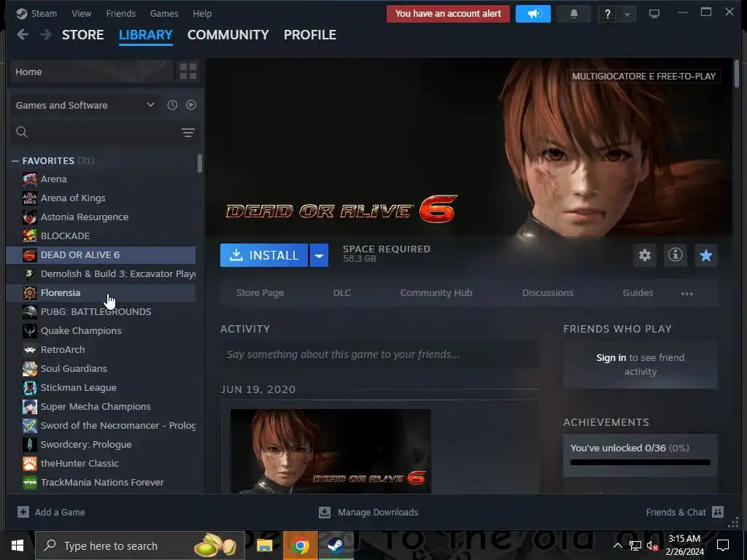Click the theHunter Classic paw icon
Viewport: 747px width, 560px height.
point(29,463)
